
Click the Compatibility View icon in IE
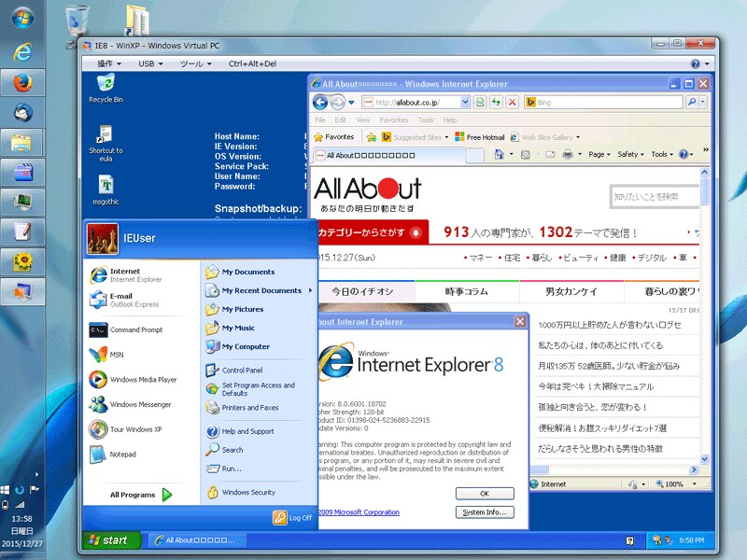[480, 102]
